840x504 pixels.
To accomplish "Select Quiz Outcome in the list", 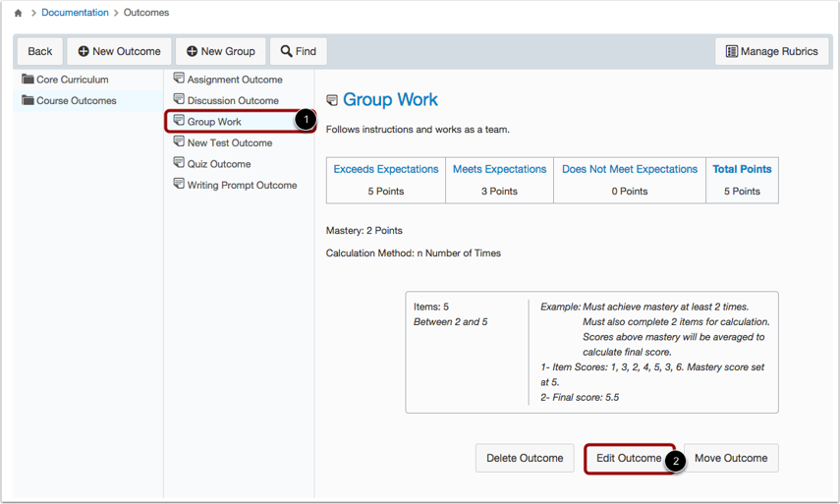I will 218,164.
